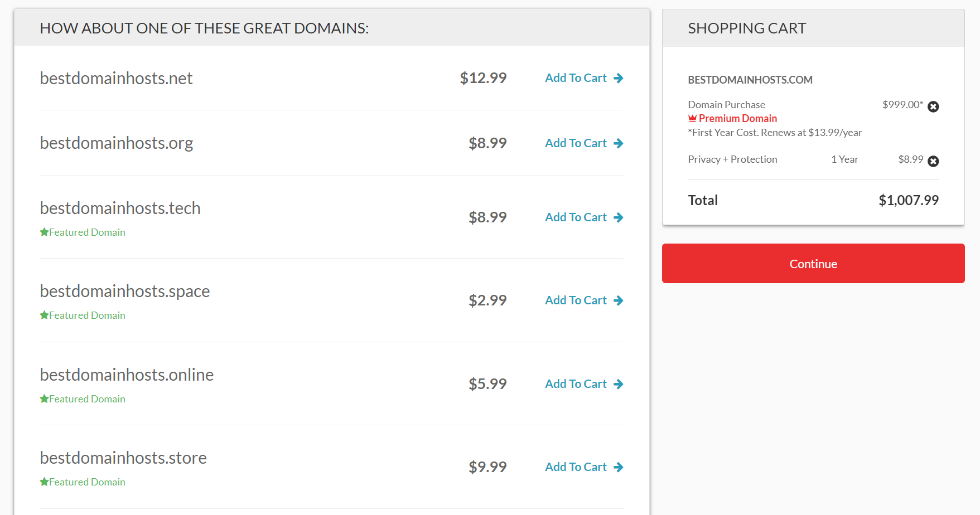Click the $1,007.99 cart total
This screenshot has height=515, width=980.
click(908, 200)
